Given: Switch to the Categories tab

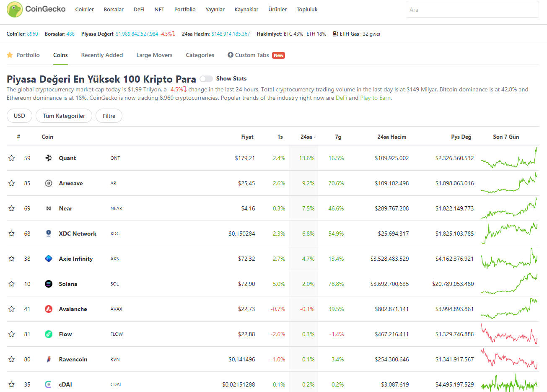Looking at the screenshot, I should click(200, 55).
